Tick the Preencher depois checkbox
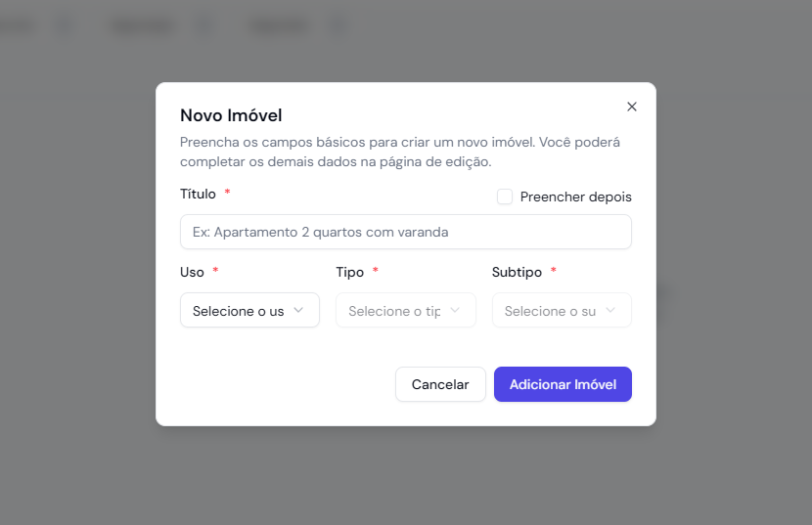812x525 pixels. [505, 197]
